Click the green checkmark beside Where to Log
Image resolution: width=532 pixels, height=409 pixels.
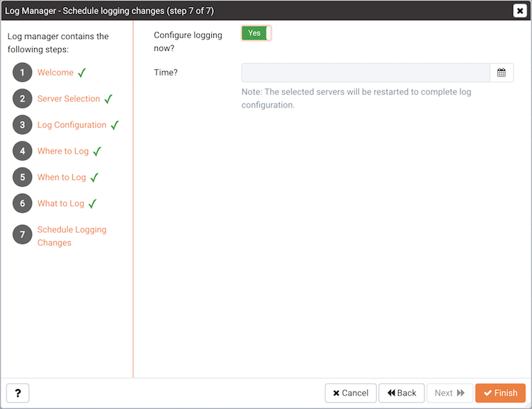click(97, 151)
